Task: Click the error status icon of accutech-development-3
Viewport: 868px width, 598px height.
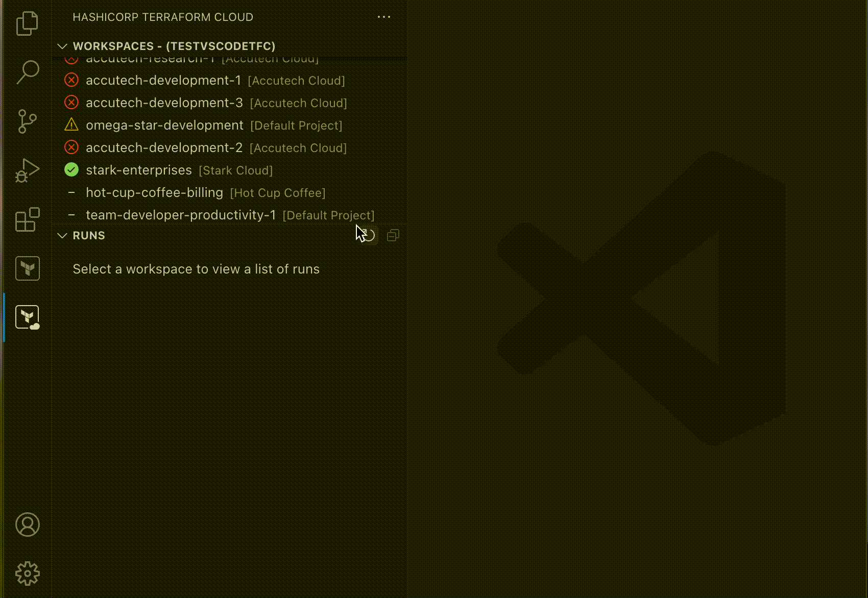Action: click(71, 103)
